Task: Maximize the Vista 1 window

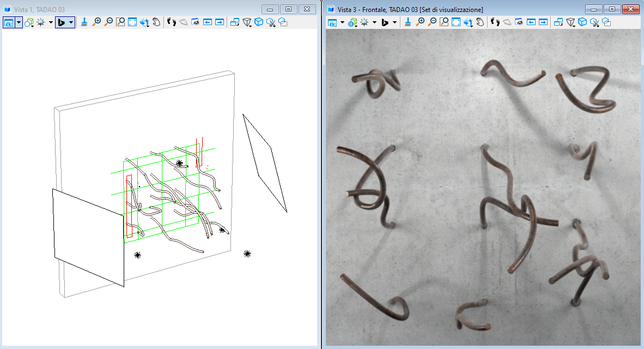Action: [288, 9]
